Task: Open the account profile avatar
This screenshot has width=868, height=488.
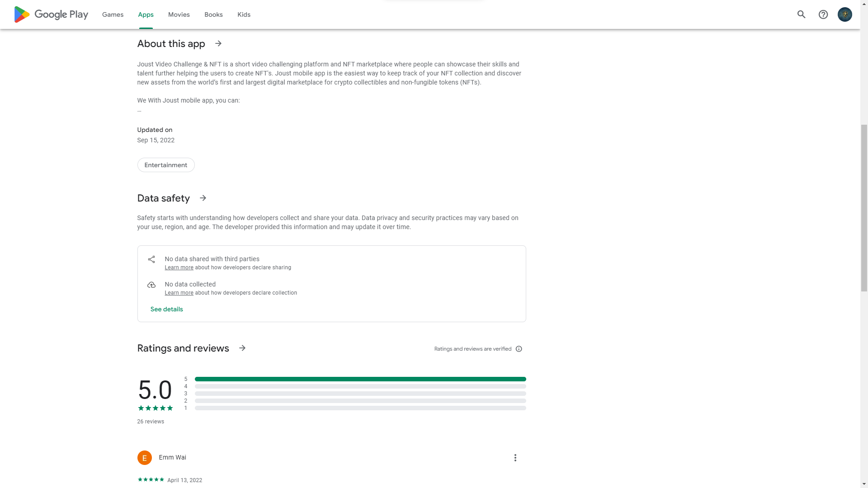Action: tap(844, 14)
